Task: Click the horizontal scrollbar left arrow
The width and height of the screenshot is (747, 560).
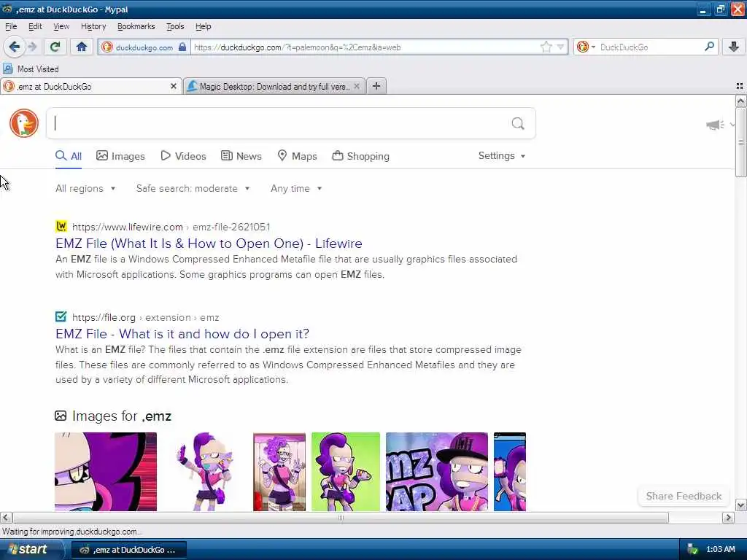Action: coord(6,517)
